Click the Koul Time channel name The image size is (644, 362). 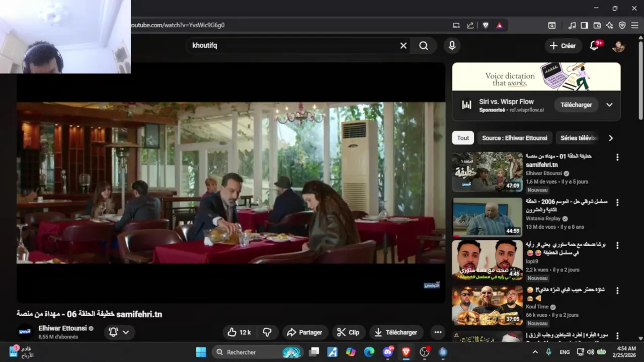[537, 307]
